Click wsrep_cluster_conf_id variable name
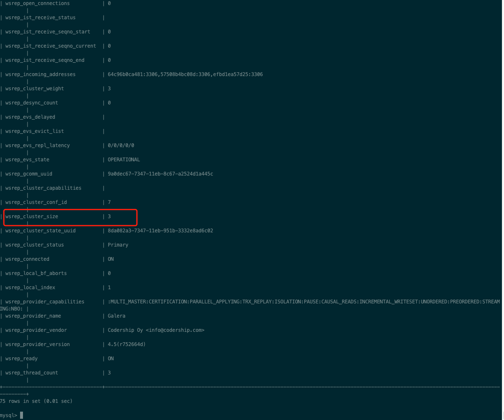Screen dimensions: 504x420 (x=36, y=202)
